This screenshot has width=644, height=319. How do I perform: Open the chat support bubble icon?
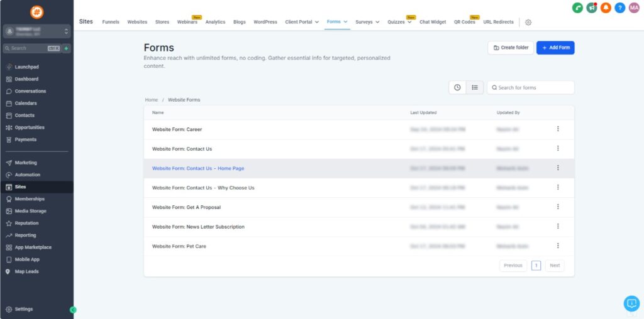click(x=631, y=303)
